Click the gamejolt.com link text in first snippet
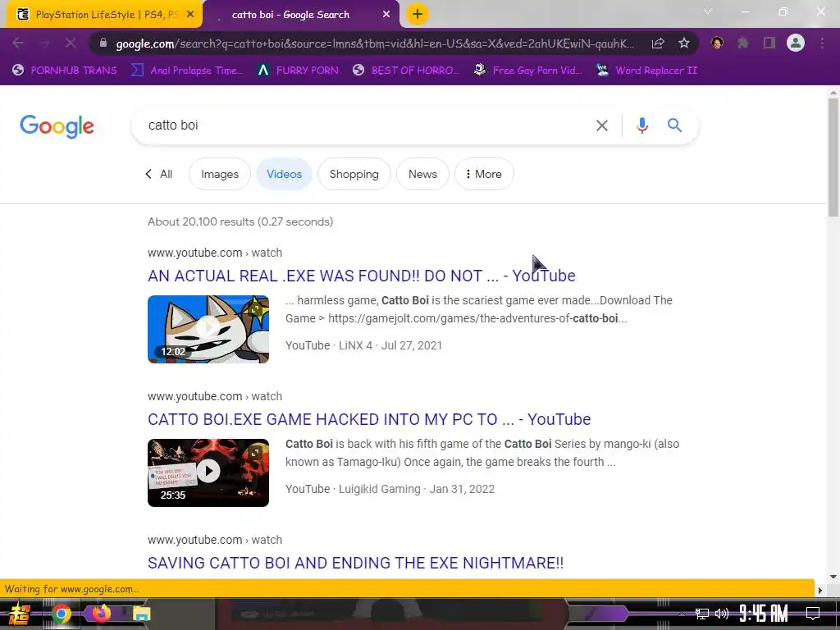This screenshot has width=840, height=630. pyautogui.click(x=477, y=318)
